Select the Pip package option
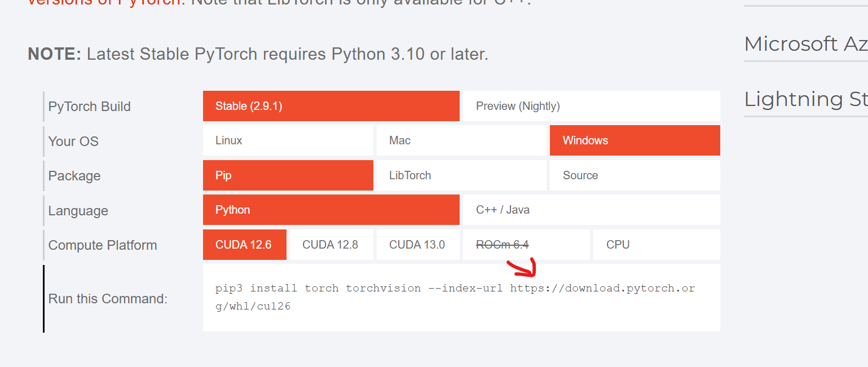The height and width of the screenshot is (367, 868). 288,175
